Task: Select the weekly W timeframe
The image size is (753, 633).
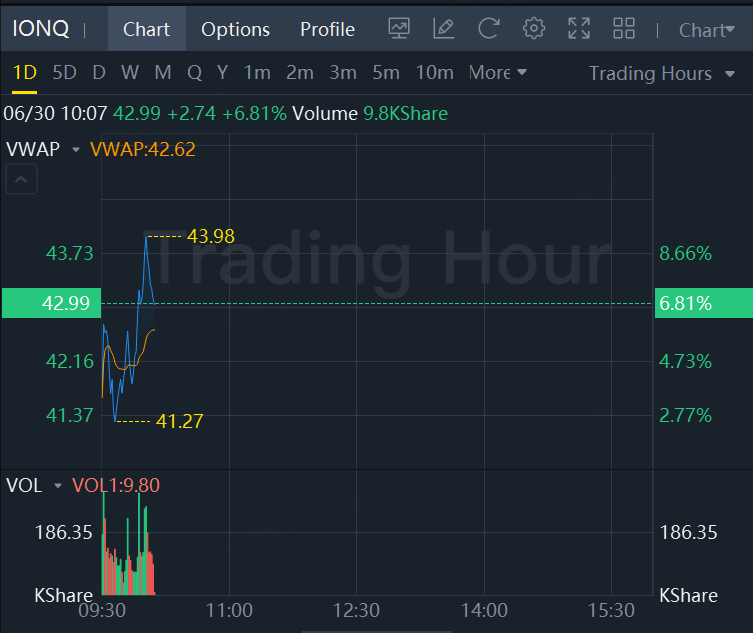Action: point(130,73)
